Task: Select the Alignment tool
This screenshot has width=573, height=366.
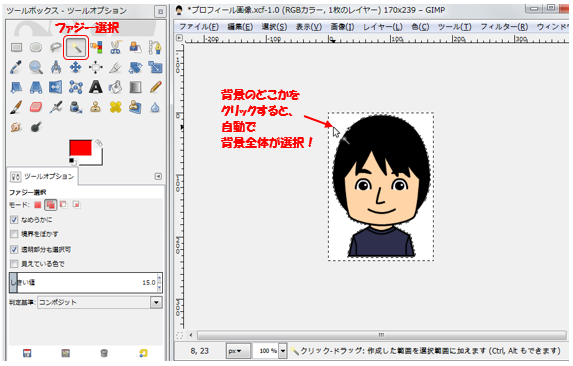Action: (x=96, y=67)
